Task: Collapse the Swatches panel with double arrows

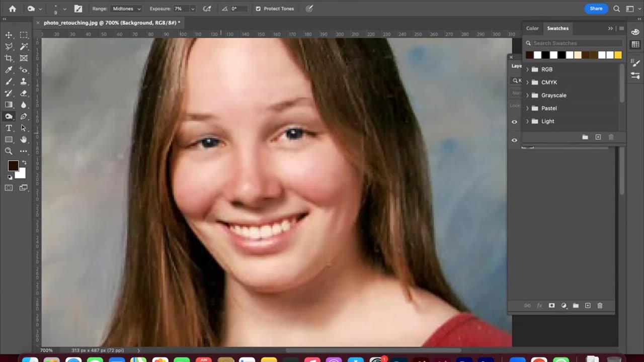Action: (x=610, y=28)
